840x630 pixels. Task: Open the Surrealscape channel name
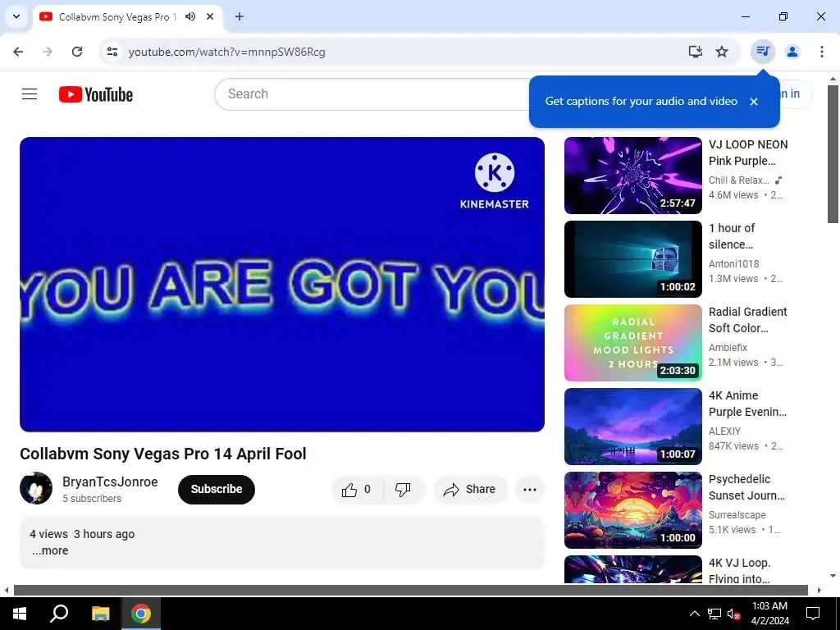click(737, 514)
